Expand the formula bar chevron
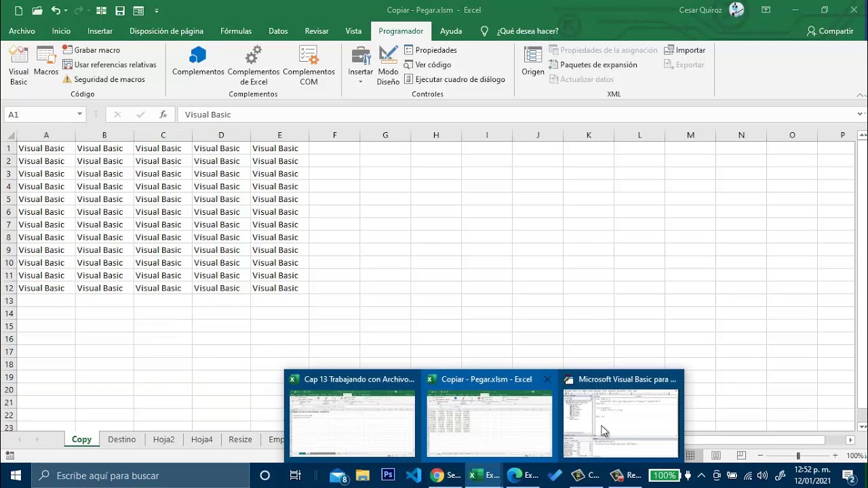Image resolution: width=868 pixels, height=488 pixels. (860, 115)
